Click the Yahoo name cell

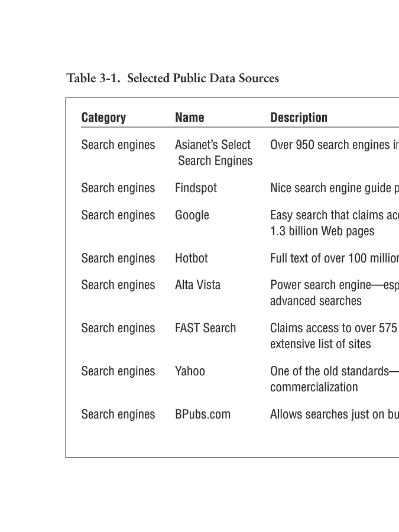(190, 371)
